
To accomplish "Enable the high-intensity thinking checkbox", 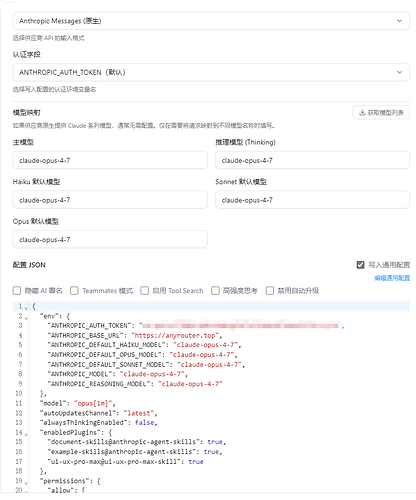I will click(x=215, y=291).
